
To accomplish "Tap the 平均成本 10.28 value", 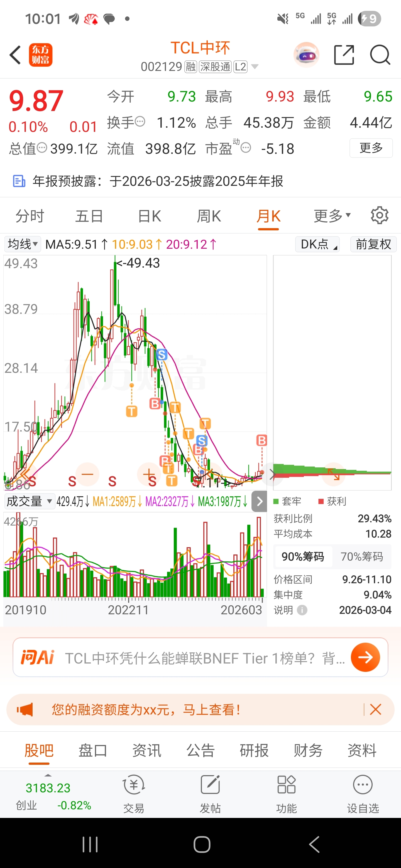I will (x=378, y=534).
